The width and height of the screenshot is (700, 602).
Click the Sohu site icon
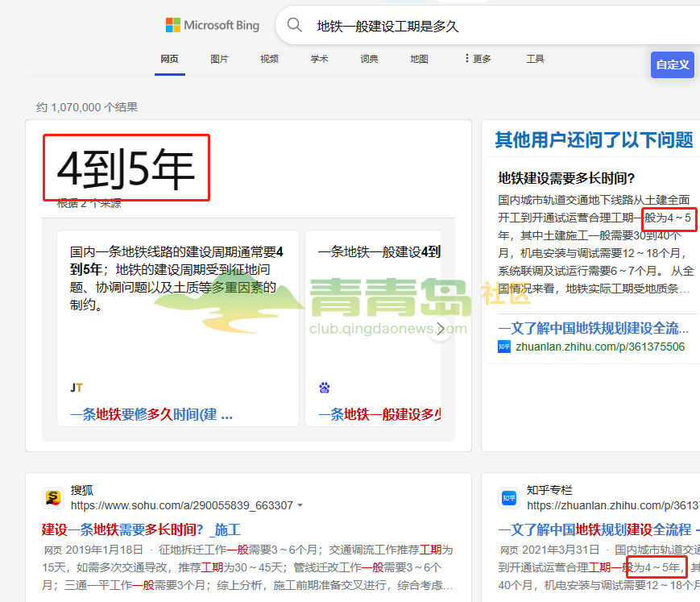click(53, 498)
